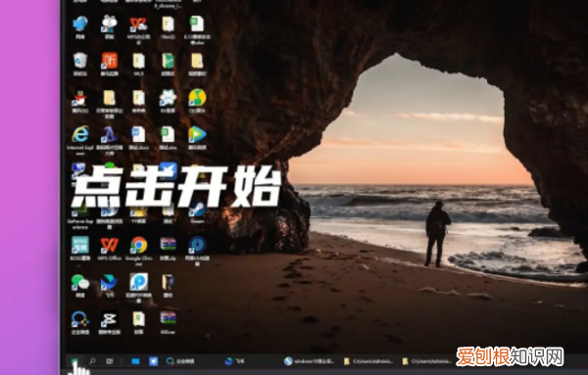
Task: Open Task View on the taskbar
Action: pyautogui.click(x=110, y=361)
